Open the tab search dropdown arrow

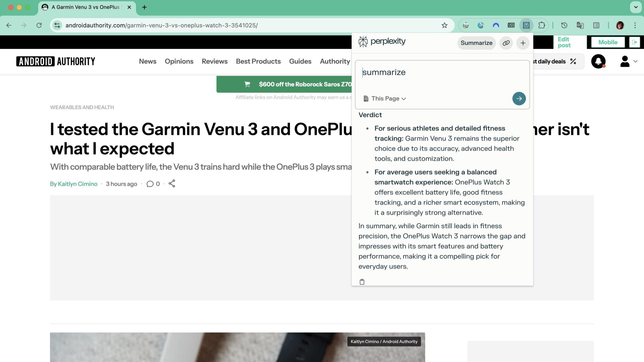click(x=636, y=7)
